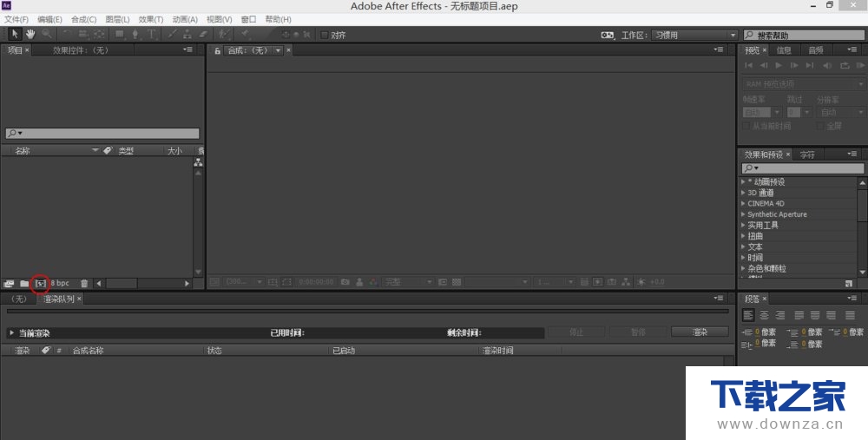The width and height of the screenshot is (868, 440).
Task: Open the 帮助(H) menu
Action: [x=278, y=19]
